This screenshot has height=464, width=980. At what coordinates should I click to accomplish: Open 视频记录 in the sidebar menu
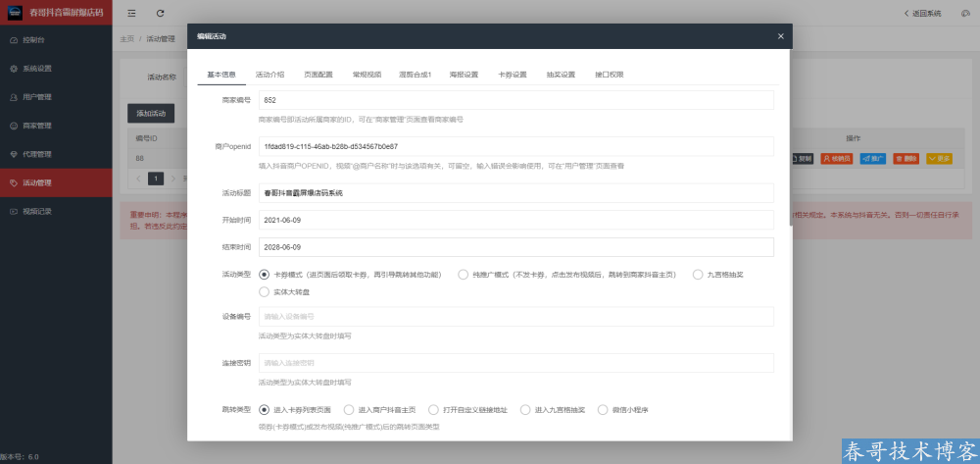tap(56, 211)
